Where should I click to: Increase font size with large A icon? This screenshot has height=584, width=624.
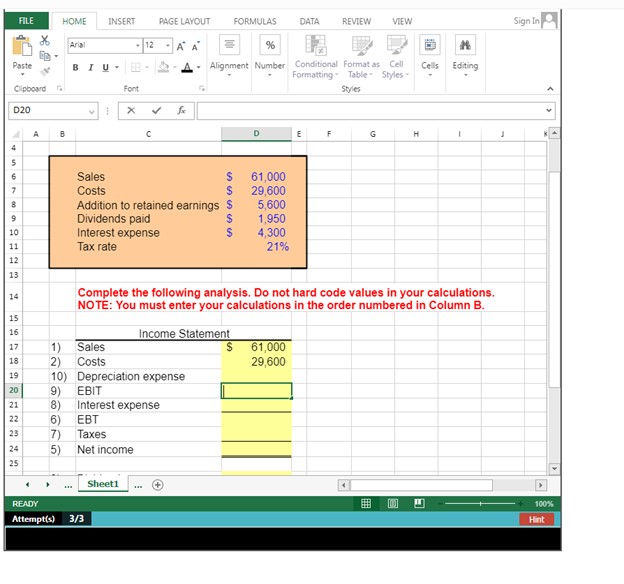click(x=181, y=46)
